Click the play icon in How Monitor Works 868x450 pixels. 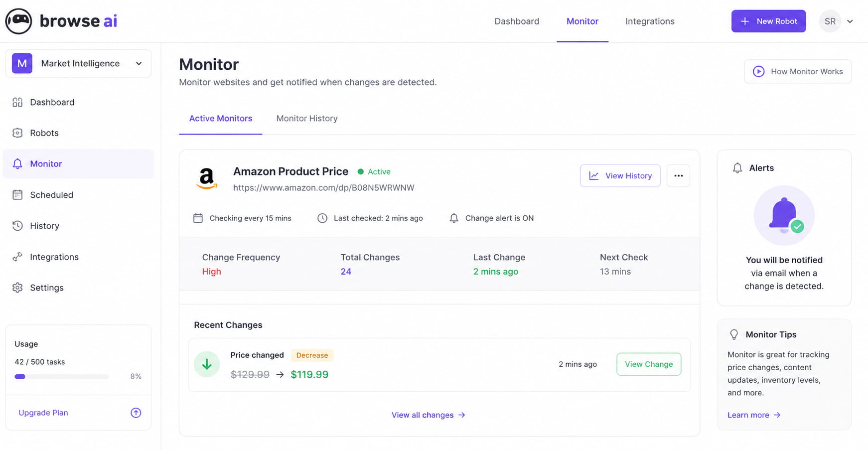[x=758, y=72]
